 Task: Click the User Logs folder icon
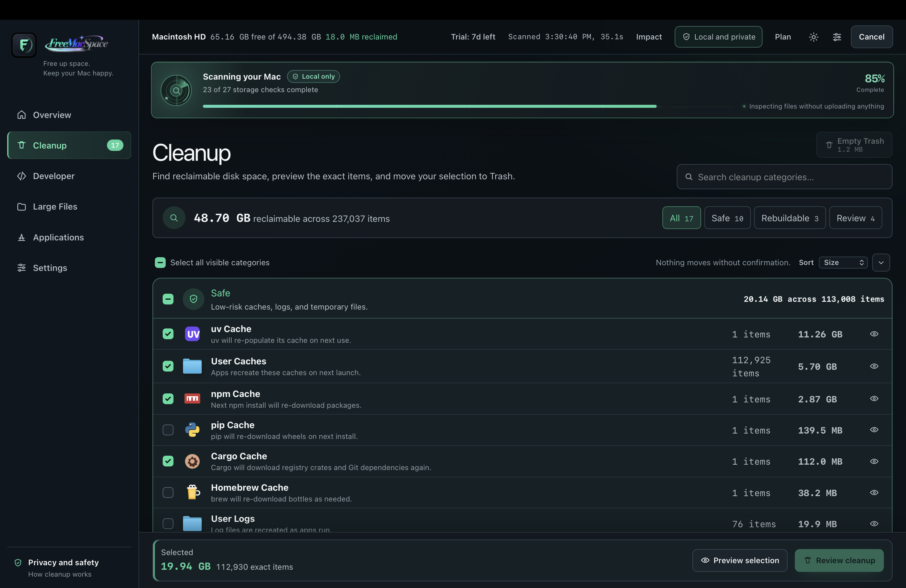tap(192, 524)
